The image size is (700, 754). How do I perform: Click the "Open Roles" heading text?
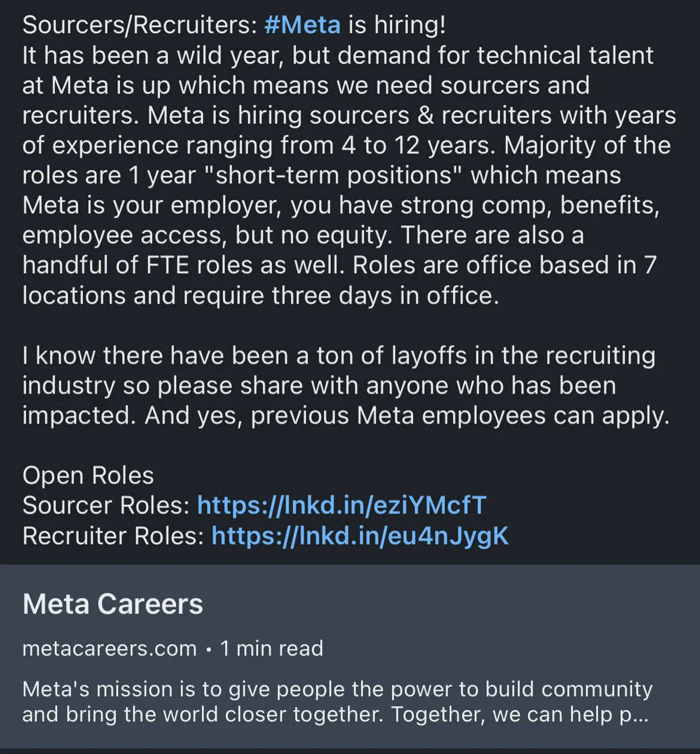coord(88,476)
